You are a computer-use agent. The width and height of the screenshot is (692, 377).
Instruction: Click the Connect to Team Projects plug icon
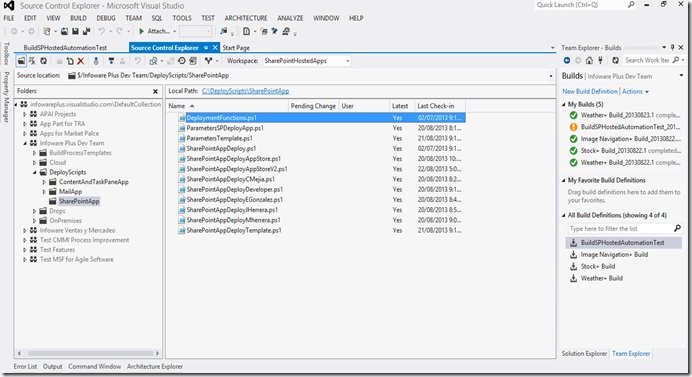[x=600, y=60]
